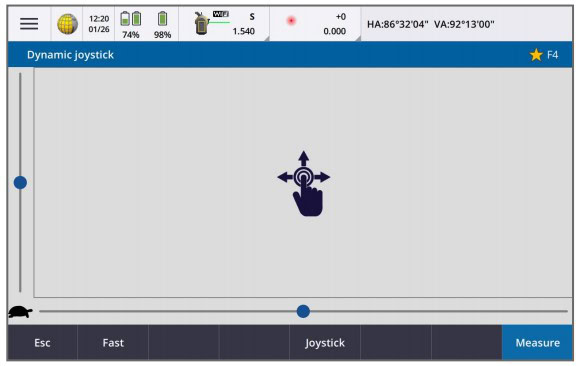Click the yellow favorites star icon
The width and height of the screenshot is (583, 366).
point(536,55)
